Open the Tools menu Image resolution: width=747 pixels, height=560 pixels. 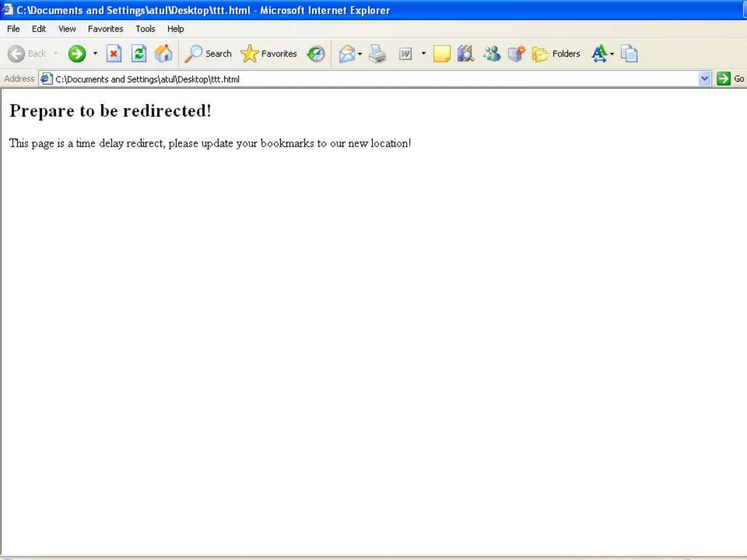tap(145, 29)
